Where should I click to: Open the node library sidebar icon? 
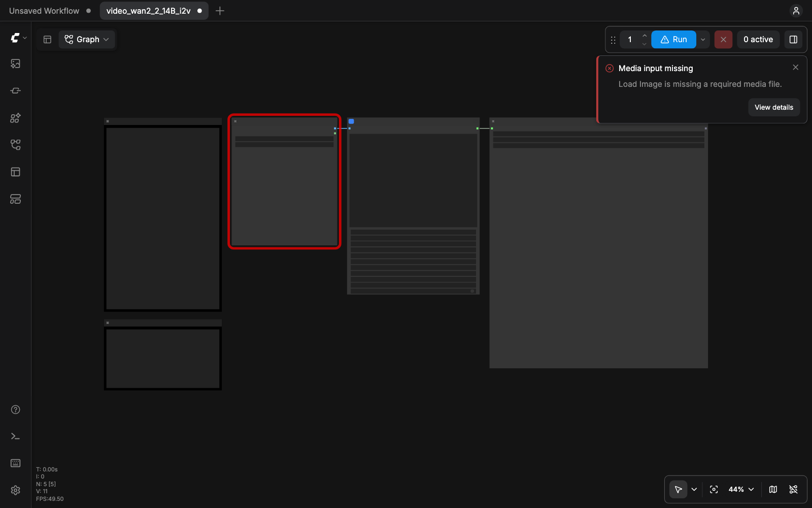tap(16, 90)
